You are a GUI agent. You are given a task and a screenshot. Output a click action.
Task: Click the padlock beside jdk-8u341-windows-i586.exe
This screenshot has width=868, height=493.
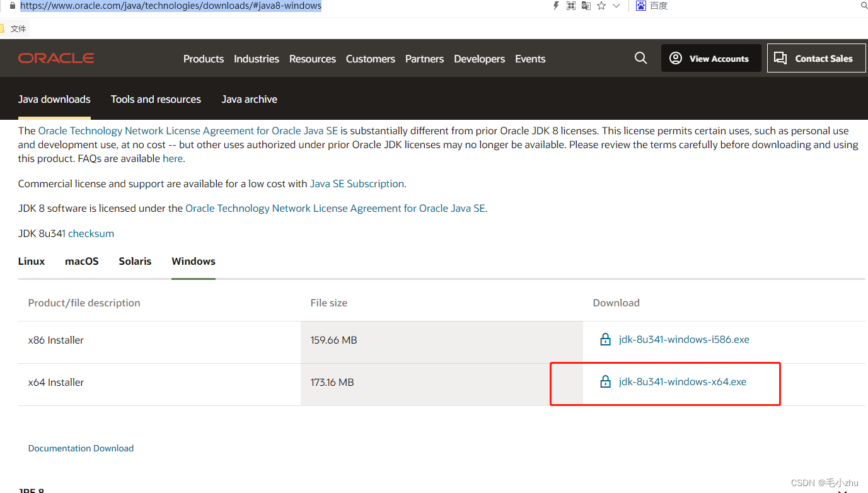[x=605, y=339]
